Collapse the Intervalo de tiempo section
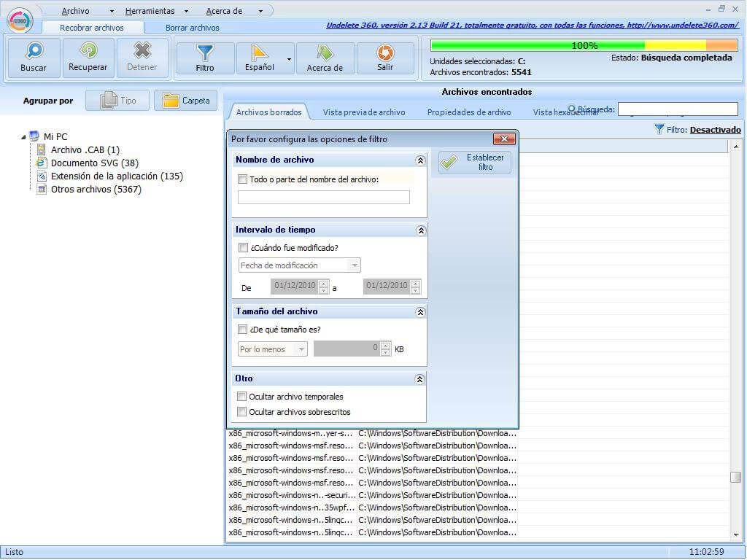Viewport: 747px width, 560px height. 421,230
